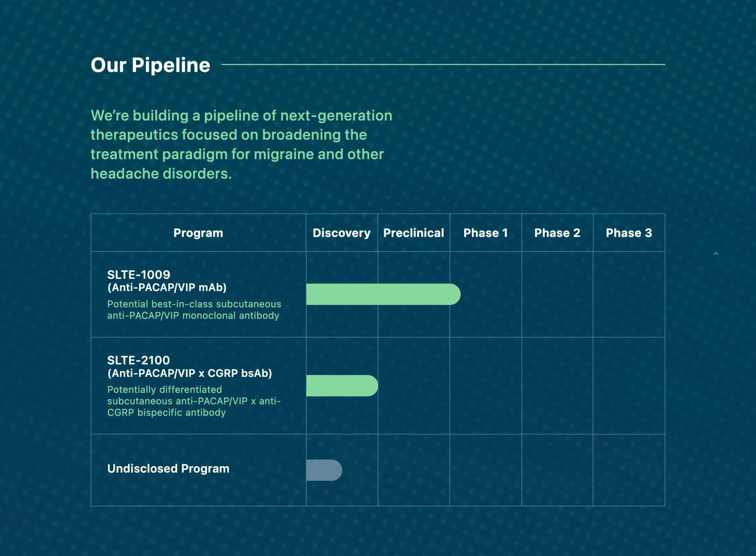
Task: Select the Phase 3 column header
Action: coord(629,233)
